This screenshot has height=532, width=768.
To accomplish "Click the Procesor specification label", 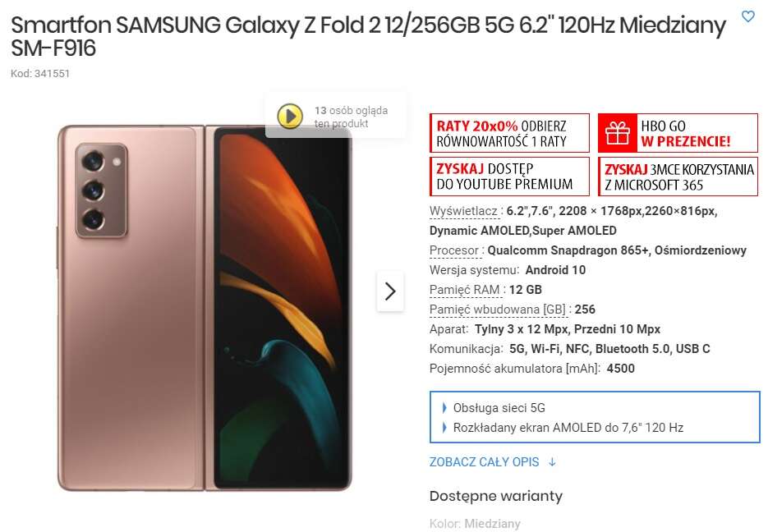I will 454,250.
